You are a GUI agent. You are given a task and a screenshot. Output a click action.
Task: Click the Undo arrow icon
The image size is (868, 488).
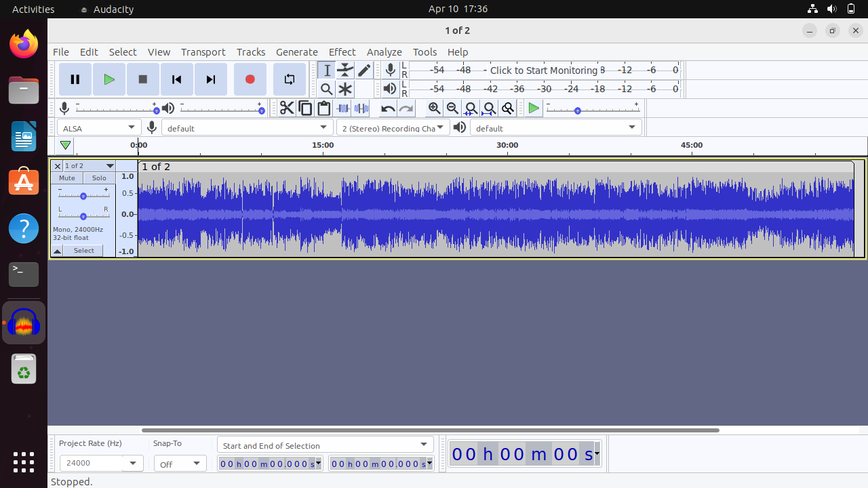point(388,108)
